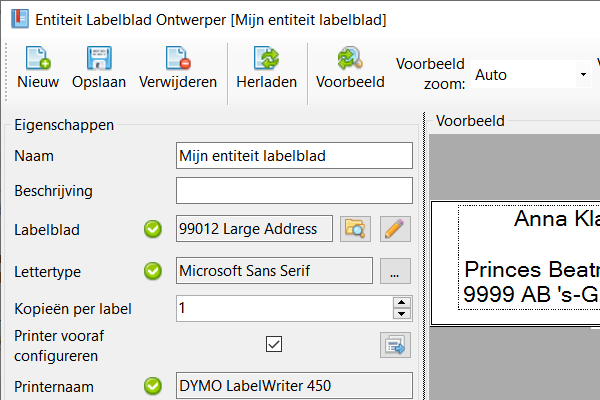
Task: Browse label sheets with the magnifier icon
Action: 355,229
